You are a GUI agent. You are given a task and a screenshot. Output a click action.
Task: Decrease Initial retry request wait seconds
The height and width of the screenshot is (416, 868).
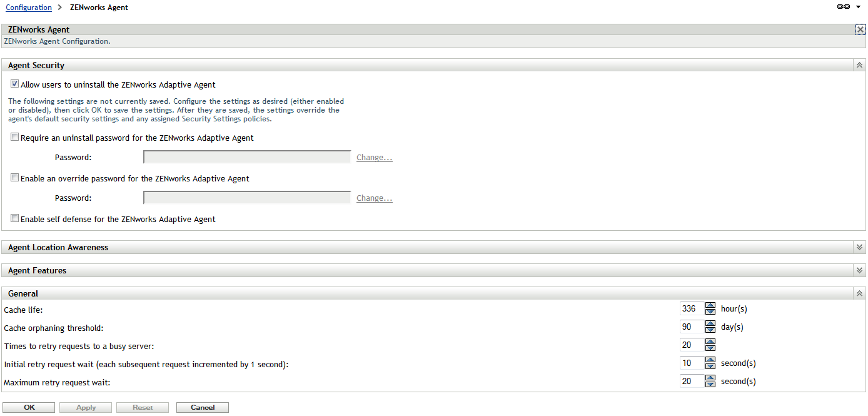coord(710,366)
